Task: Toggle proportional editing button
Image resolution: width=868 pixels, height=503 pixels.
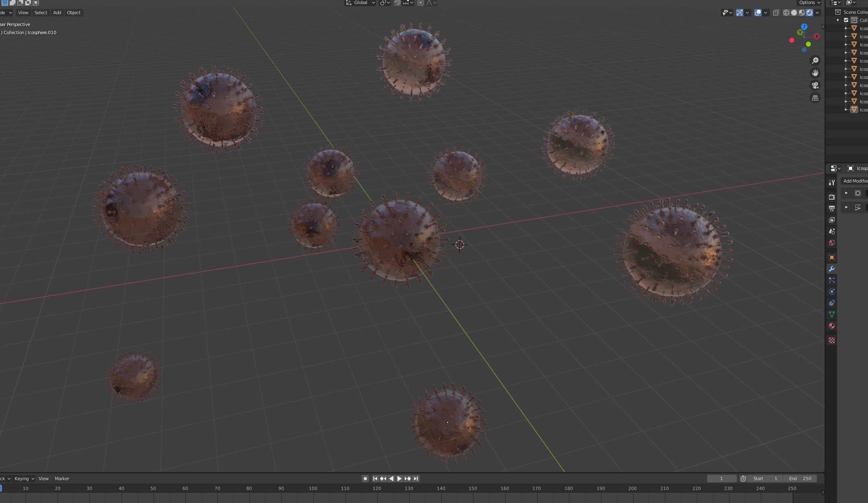Action: coord(421,3)
